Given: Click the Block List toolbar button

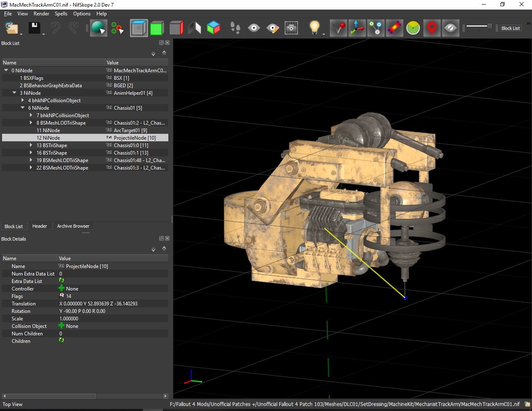Looking at the screenshot, I should click(510, 28).
